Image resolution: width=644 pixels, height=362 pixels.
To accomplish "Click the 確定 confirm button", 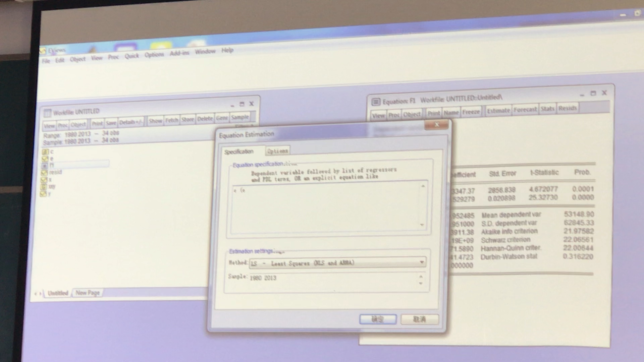I will [378, 319].
